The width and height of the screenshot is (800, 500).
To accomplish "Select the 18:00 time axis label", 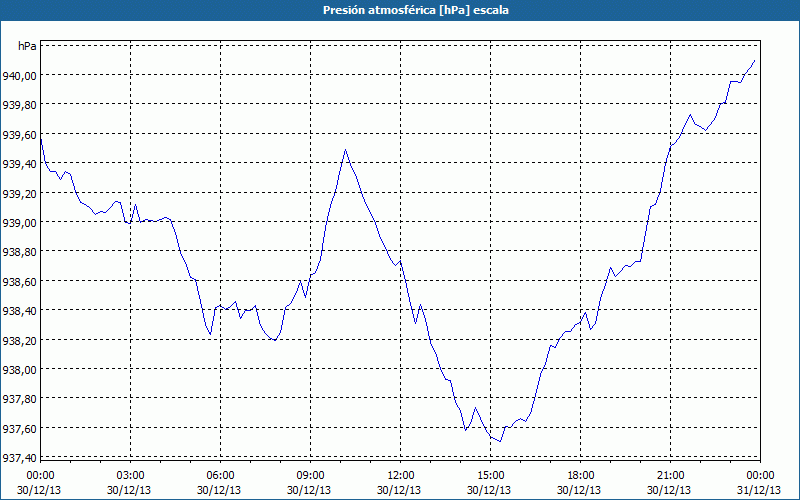I will (581, 476).
